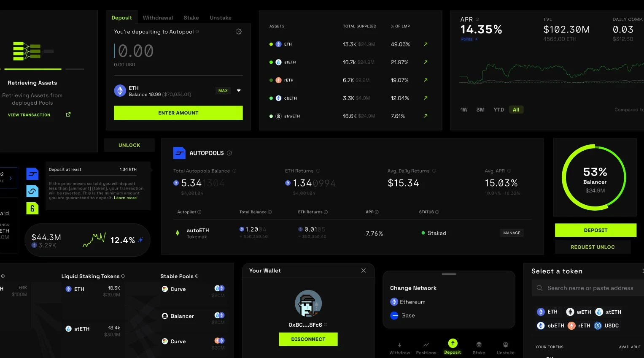The height and width of the screenshot is (358, 644).
Task: Click the Enter Amount button
Action: [178, 113]
